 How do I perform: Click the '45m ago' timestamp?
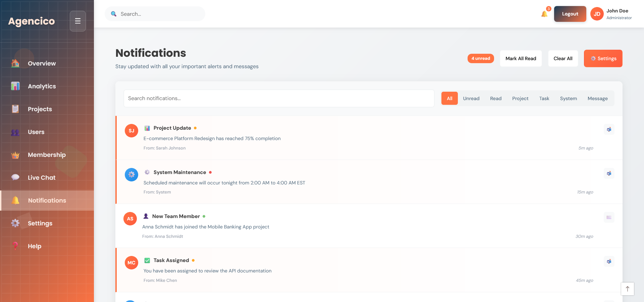(585, 281)
